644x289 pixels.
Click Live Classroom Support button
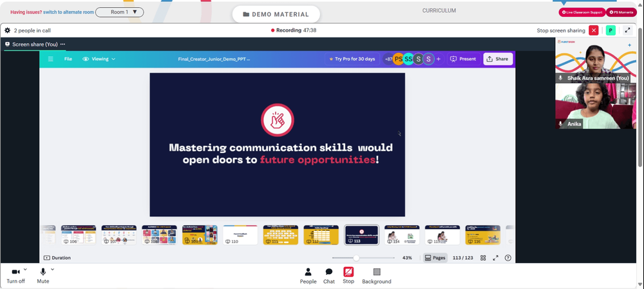pyautogui.click(x=582, y=12)
